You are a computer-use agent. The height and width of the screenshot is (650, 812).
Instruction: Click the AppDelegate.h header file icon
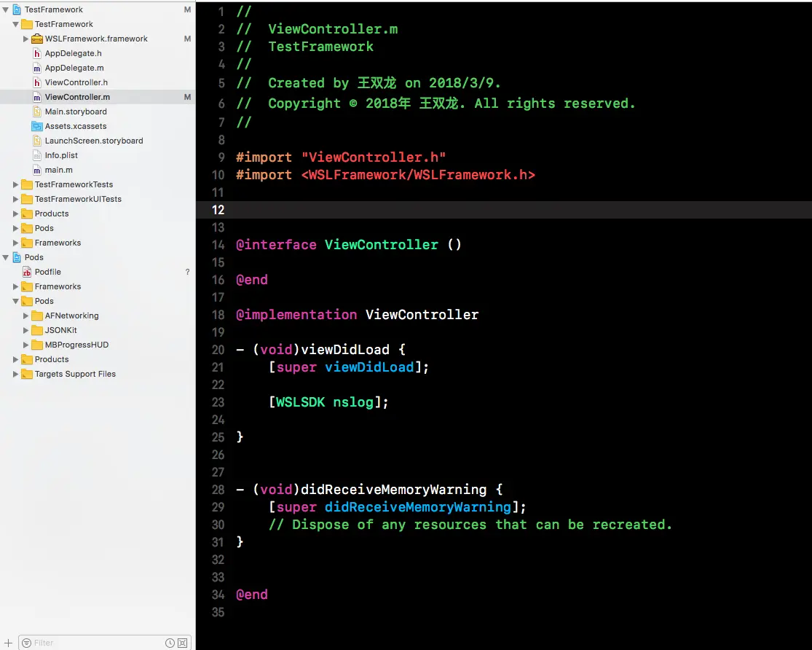click(36, 53)
